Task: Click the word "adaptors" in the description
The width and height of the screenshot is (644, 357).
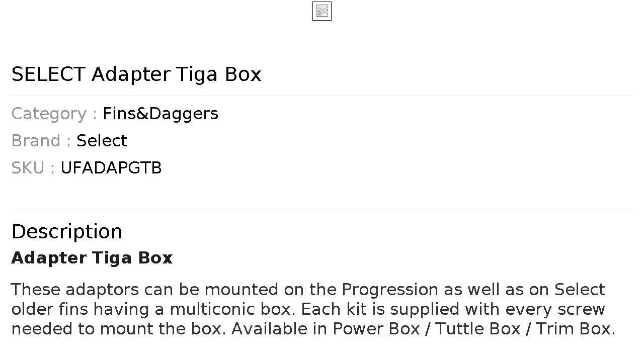Action: coord(103,290)
